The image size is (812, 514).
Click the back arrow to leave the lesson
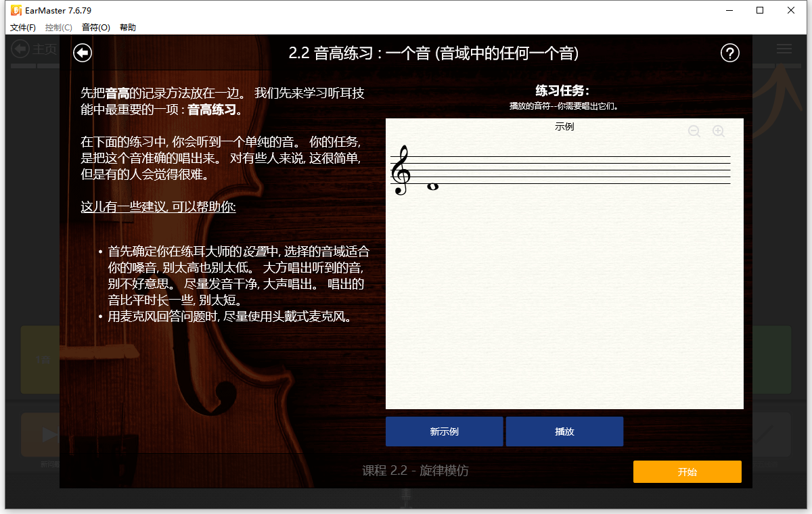pos(82,52)
